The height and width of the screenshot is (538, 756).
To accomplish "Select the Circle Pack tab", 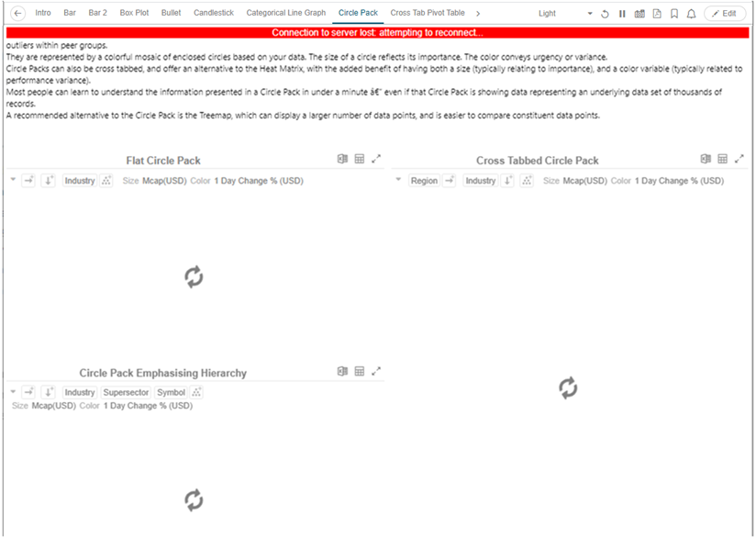I will 358,13.
